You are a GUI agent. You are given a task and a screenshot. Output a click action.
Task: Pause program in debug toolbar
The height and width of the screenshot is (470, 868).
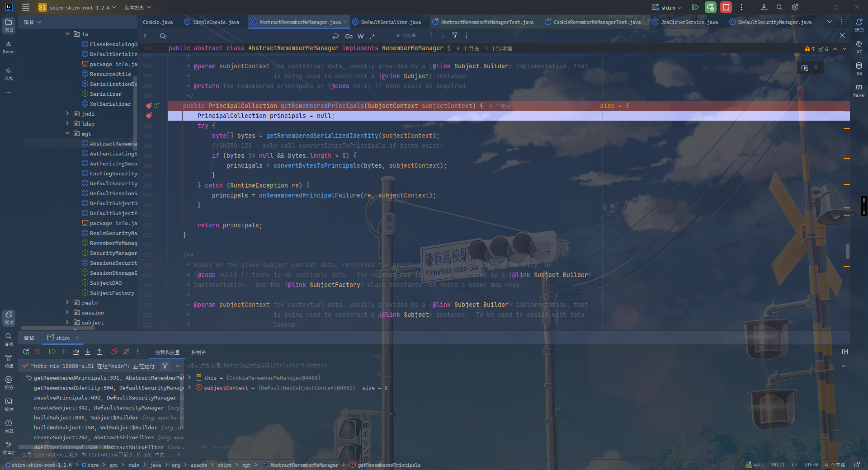coord(64,352)
